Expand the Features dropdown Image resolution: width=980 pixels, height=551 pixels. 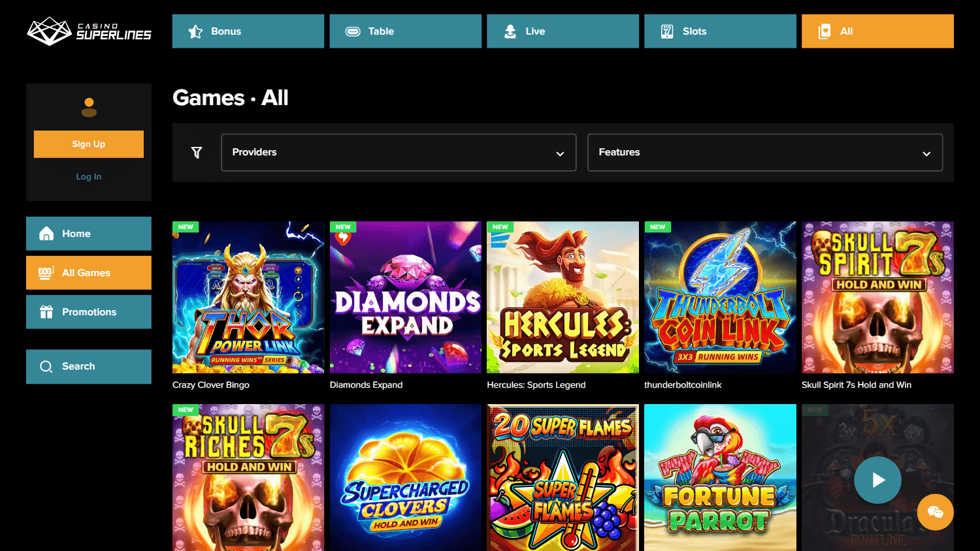(x=765, y=153)
